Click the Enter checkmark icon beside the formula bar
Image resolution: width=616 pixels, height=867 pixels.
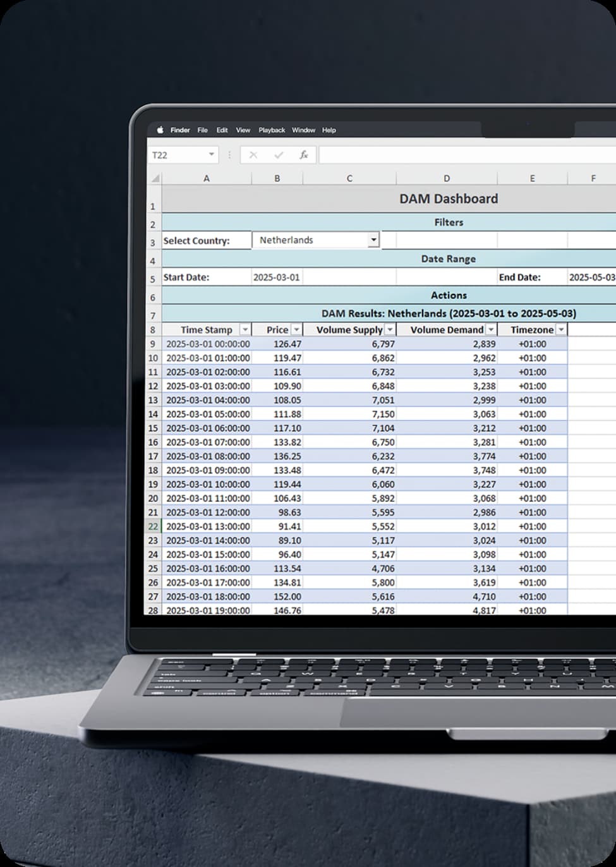[x=279, y=155]
